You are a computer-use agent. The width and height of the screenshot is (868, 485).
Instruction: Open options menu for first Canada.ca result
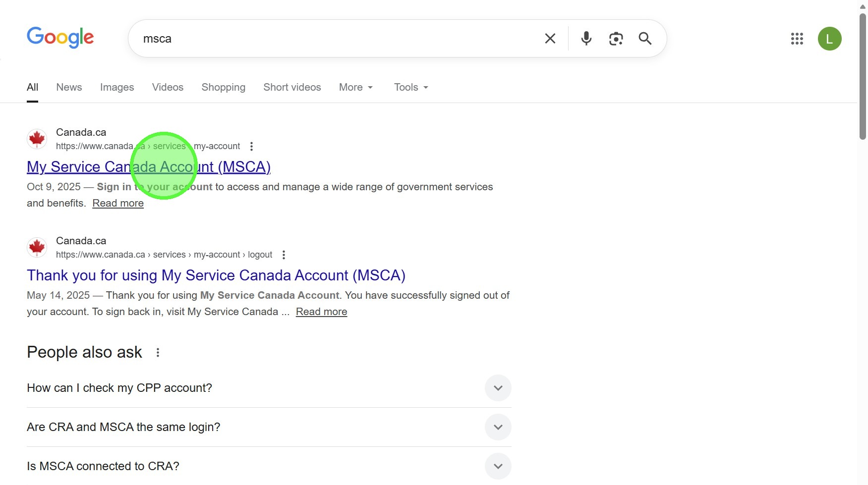pyautogui.click(x=251, y=146)
